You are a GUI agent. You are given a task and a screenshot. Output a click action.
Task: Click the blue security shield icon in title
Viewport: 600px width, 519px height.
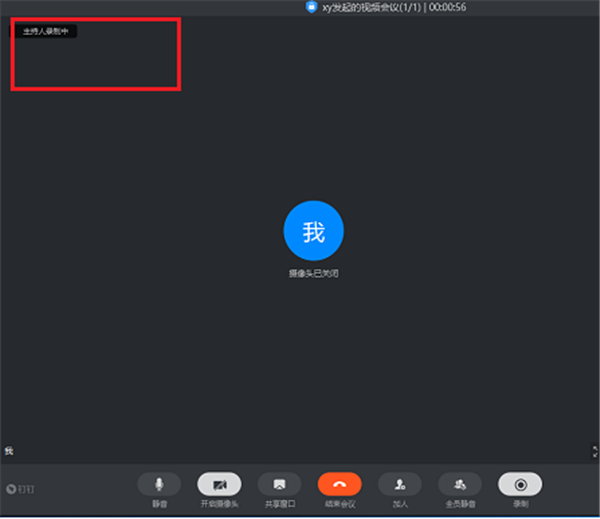coord(311,7)
